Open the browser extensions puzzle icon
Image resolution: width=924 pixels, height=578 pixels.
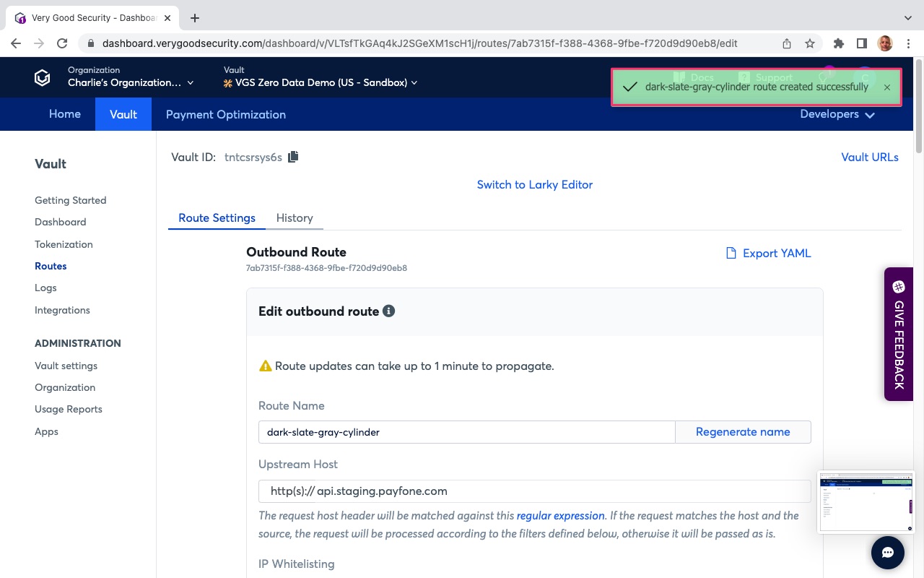pyautogui.click(x=838, y=43)
